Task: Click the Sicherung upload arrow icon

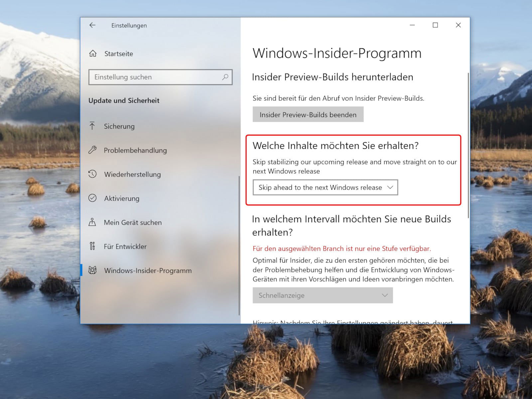Action: click(x=92, y=126)
